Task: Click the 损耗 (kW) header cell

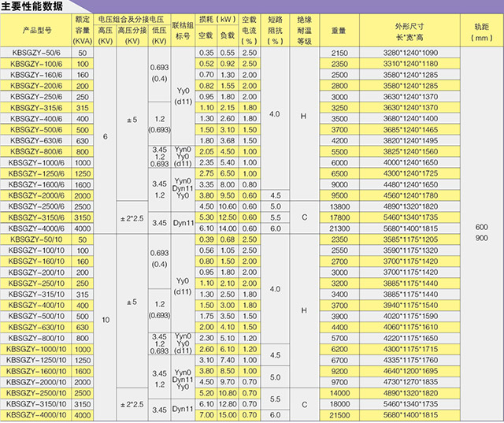Action: (x=217, y=19)
